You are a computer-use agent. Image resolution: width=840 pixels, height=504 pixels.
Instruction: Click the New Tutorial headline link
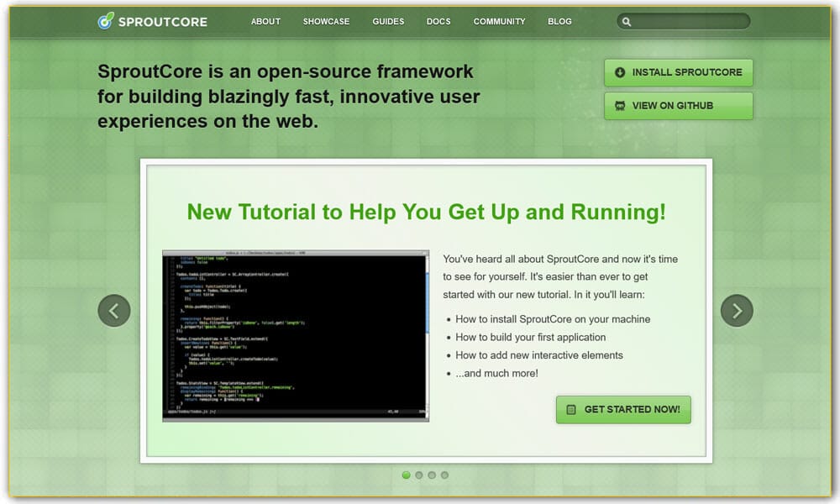(427, 212)
